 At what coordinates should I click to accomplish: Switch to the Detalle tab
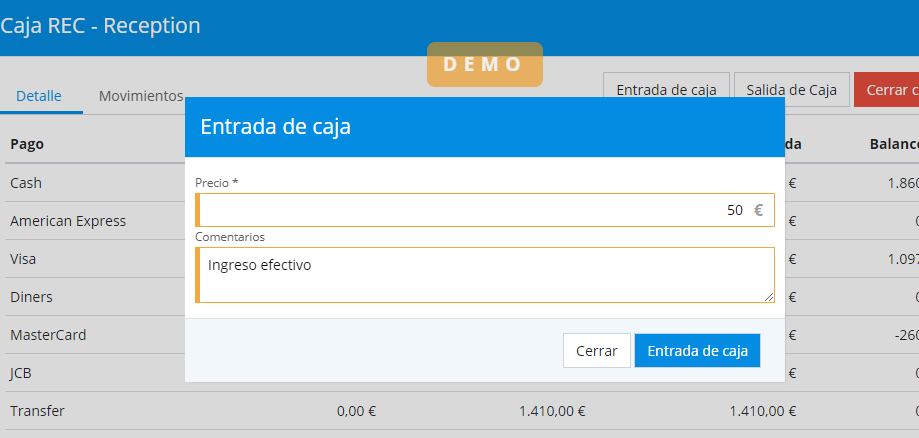pos(41,96)
